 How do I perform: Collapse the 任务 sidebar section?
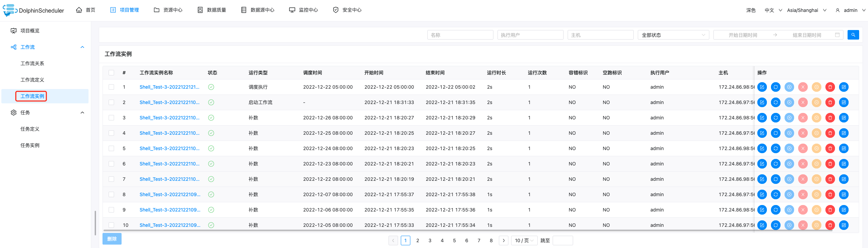(82, 113)
